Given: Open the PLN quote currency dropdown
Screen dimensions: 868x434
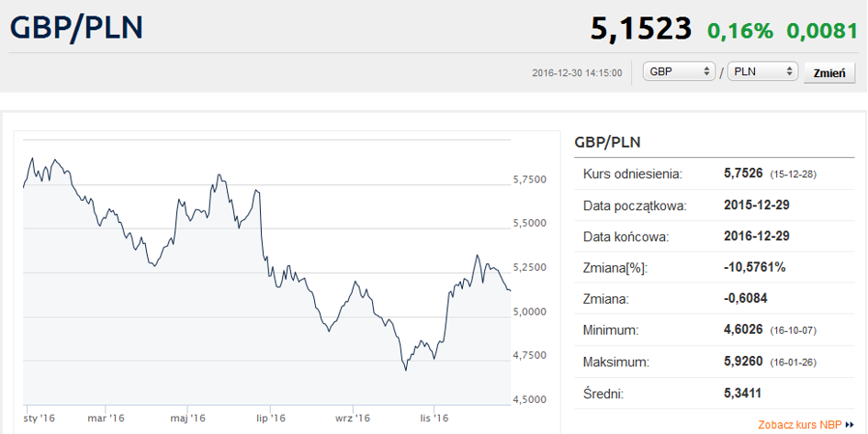Looking at the screenshot, I should [x=762, y=72].
